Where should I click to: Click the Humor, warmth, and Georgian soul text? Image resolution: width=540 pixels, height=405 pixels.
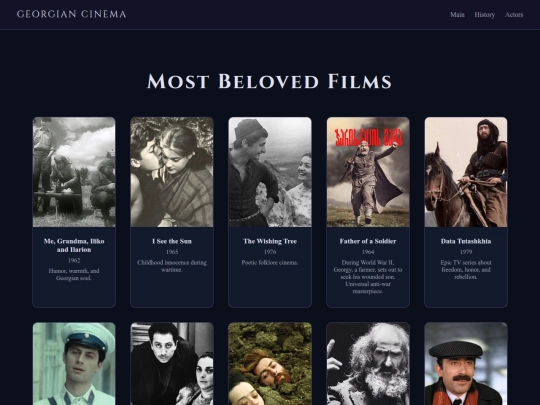click(x=74, y=274)
